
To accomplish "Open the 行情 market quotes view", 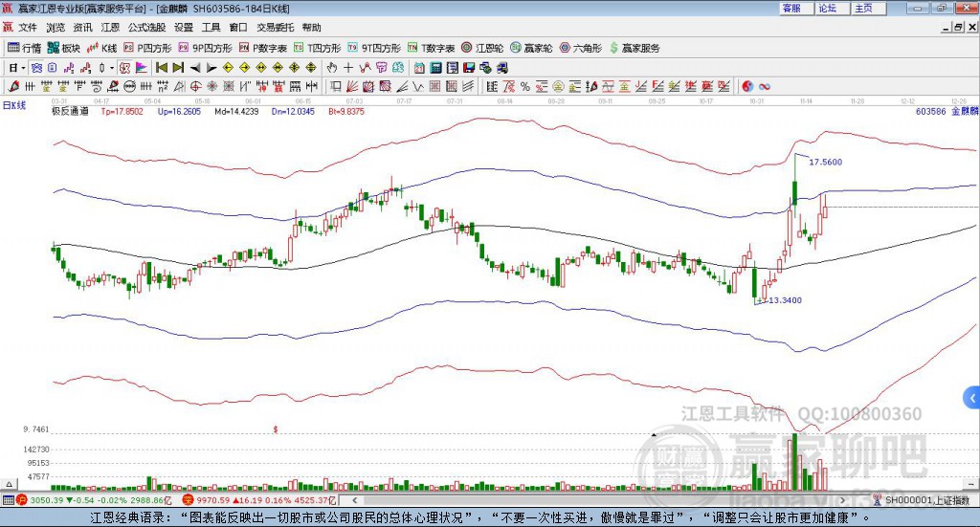I will click(x=24, y=48).
